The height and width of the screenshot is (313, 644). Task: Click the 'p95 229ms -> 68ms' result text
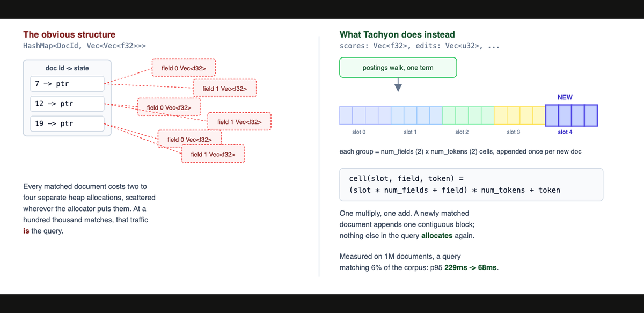click(465, 267)
